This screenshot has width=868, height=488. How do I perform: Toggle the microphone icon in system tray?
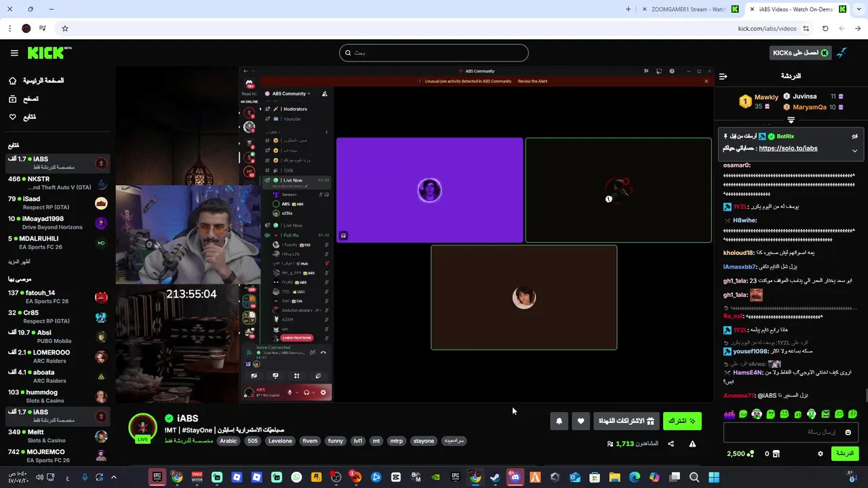coord(84,477)
